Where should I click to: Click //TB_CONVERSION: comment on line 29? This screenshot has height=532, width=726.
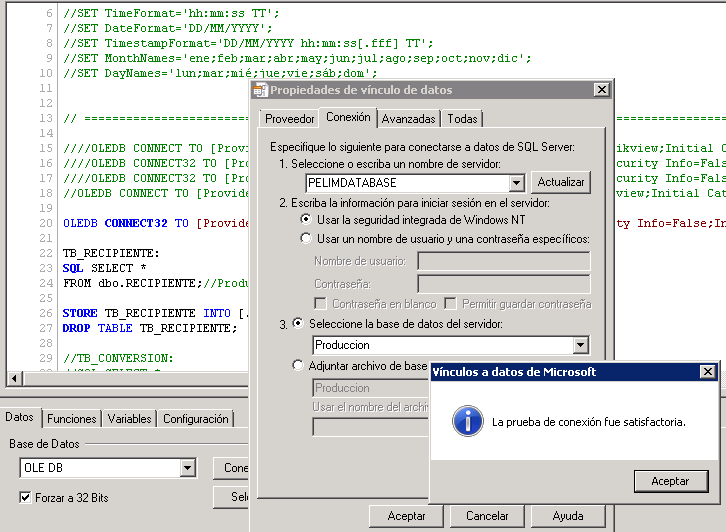pyautogui.click(x=118, y=358)
